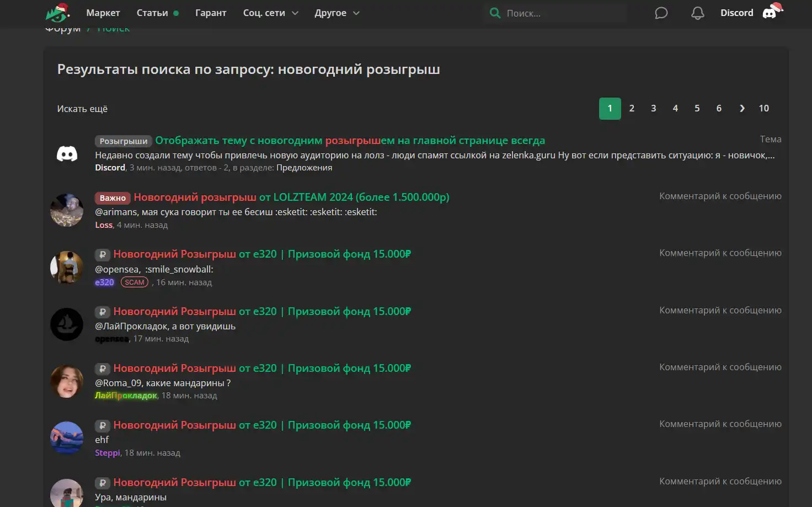This screenshot has width=812, height=507.
Task: Open 'Новогодний розыгрыш от LOLZTEAM 2024' thread
Action: [x=291, y=197]
